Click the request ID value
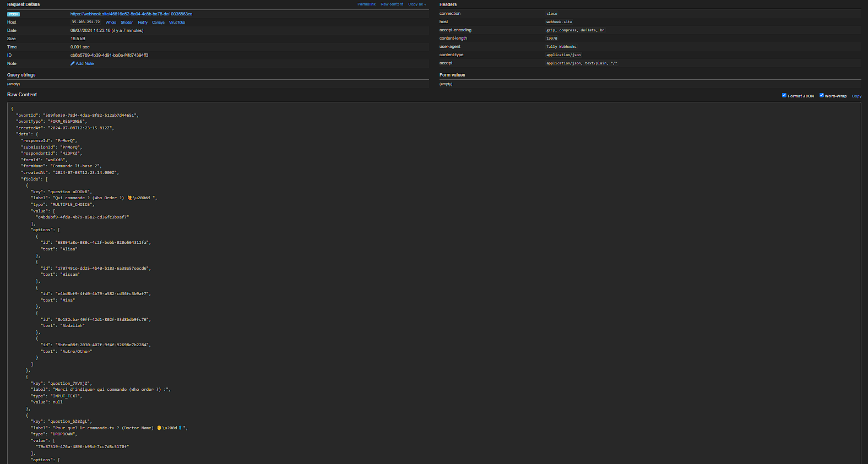 tap(109, 55)
